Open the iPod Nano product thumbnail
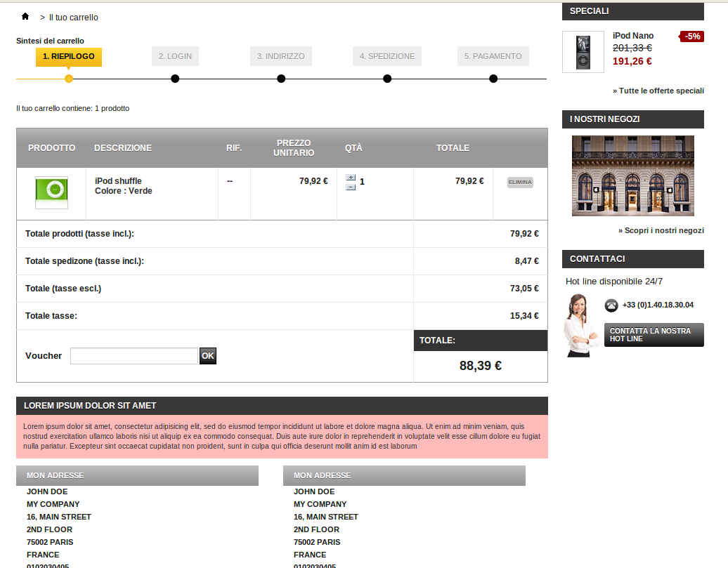 click(583, 52)
